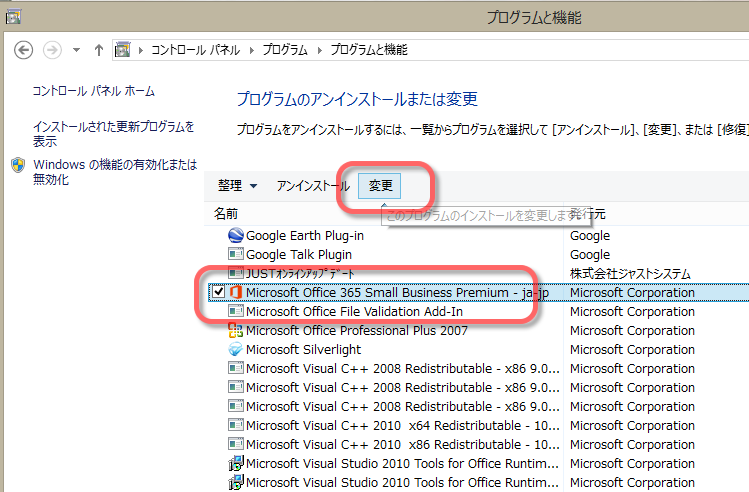Image resolution: width=749 pixels, height=492 pixels.
Task: Click the プログラムのアンインストールまたは変更 heading
Action: click(357, 99)
